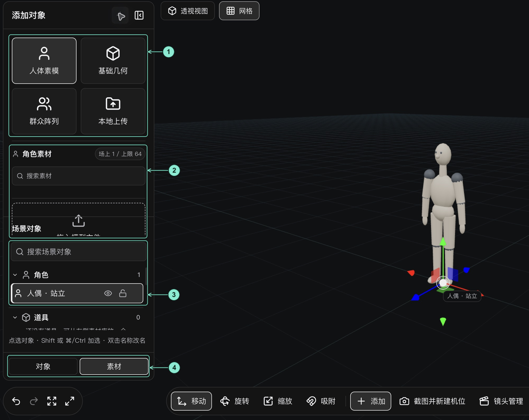The width and height of the screenshot is (529, 420).
Task: Select the 人偶·站立 row in scene list
Action: 77,293
